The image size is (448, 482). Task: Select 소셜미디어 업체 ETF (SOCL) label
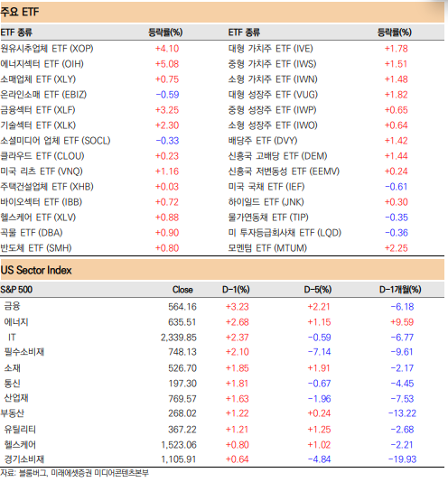point(55,141)
